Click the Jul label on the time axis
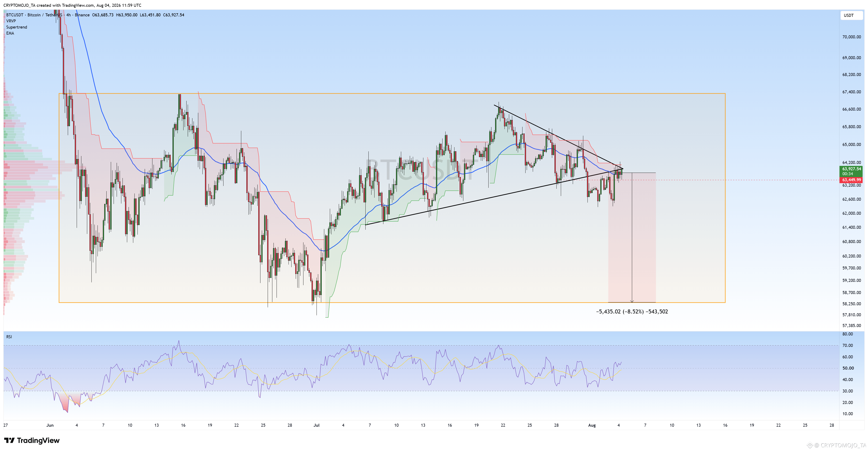 point(316,425)
